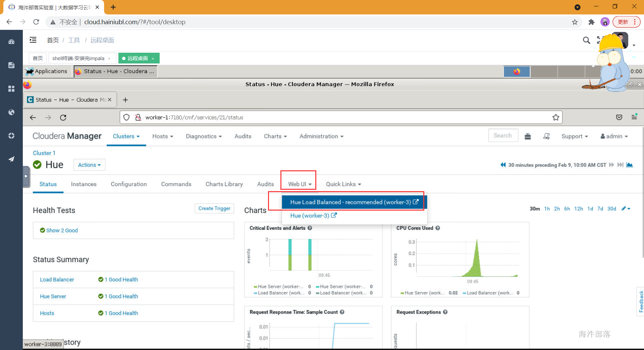Step the time range forward with the forward icon
This screenshot has width=644, height=350.
[611, 165]
